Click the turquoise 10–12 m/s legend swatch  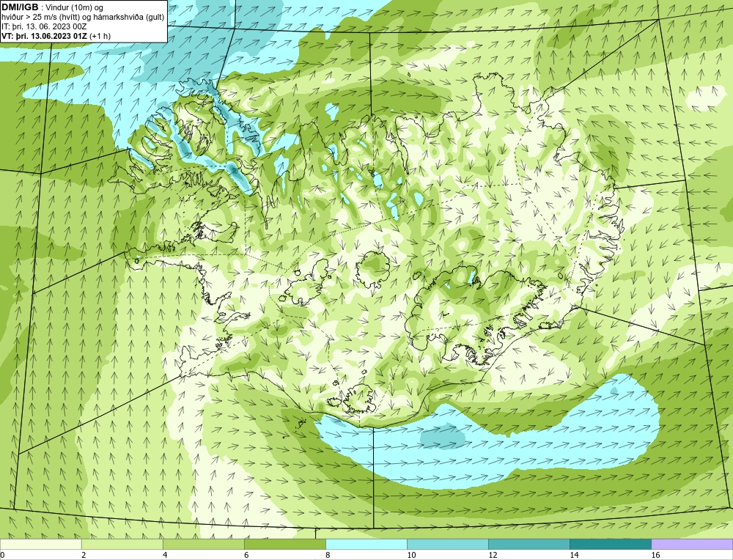tap(448, 544)
